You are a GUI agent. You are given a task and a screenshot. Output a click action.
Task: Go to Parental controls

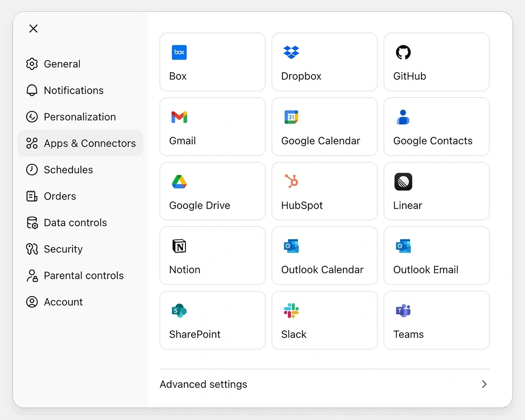[83, 275]
